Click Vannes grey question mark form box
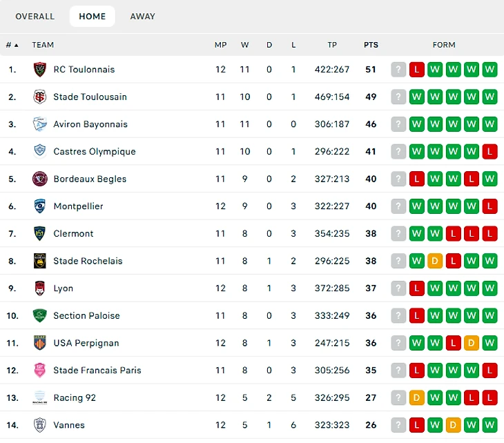The image size is (504, 443). [398, 425]
